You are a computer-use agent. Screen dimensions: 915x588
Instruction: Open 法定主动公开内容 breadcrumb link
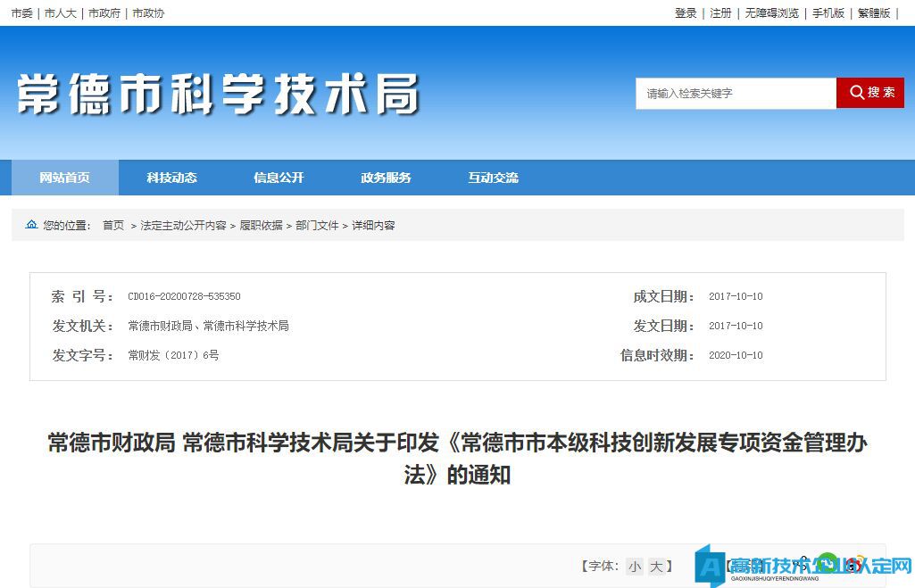tap(183, 225)
